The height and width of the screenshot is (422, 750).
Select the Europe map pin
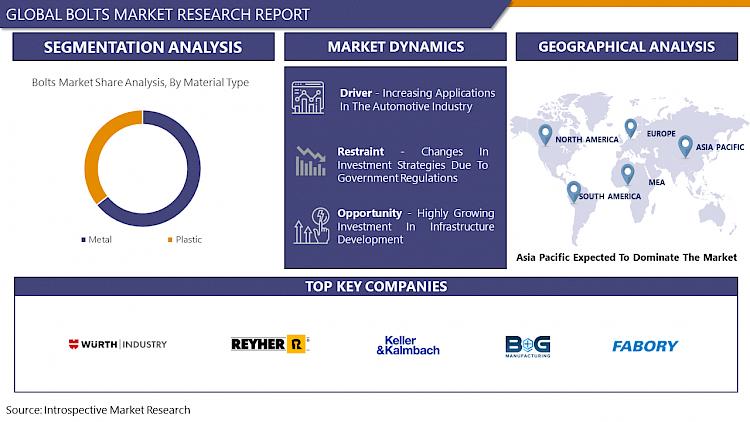(x=630, y=128)
